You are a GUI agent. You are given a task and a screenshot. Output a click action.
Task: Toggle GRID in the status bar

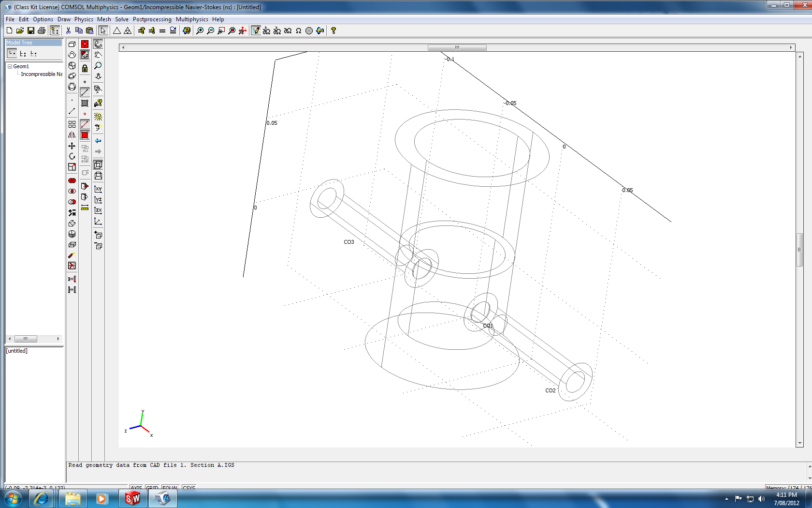[152, 488]
